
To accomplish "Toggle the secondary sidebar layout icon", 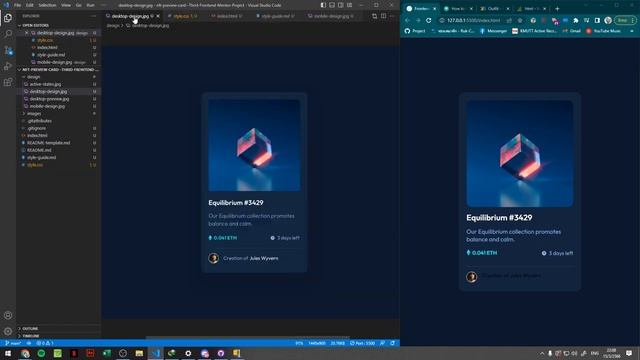I will click(x=341, y=5).
